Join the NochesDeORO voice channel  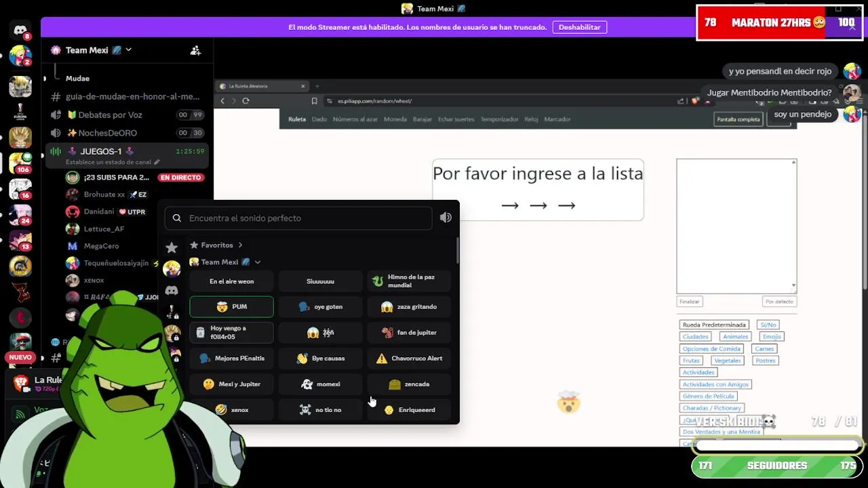[x=126, y=133]
